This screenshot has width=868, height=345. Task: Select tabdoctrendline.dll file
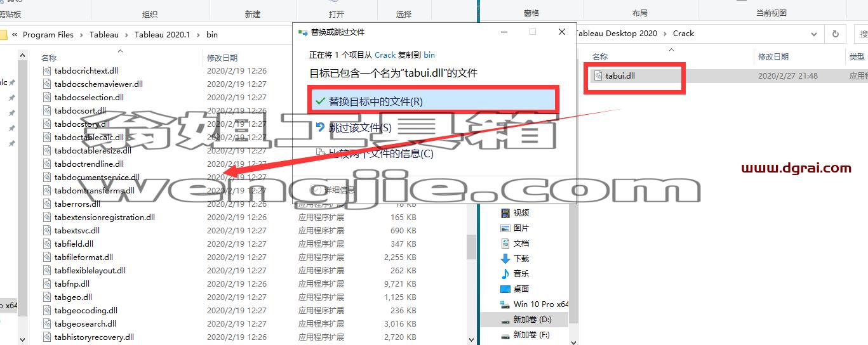tap(89, 164)
